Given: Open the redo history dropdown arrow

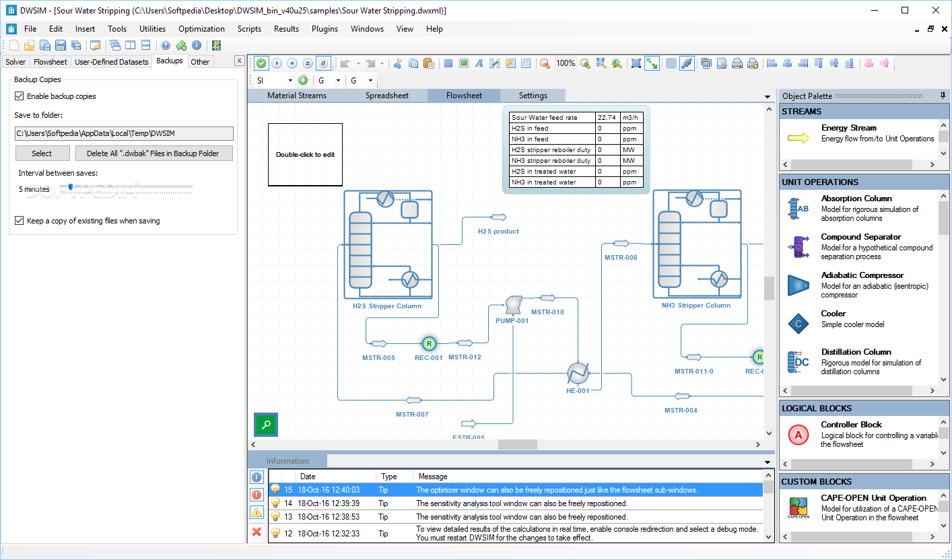Looking at the screenshot, I should click(382, 63).
